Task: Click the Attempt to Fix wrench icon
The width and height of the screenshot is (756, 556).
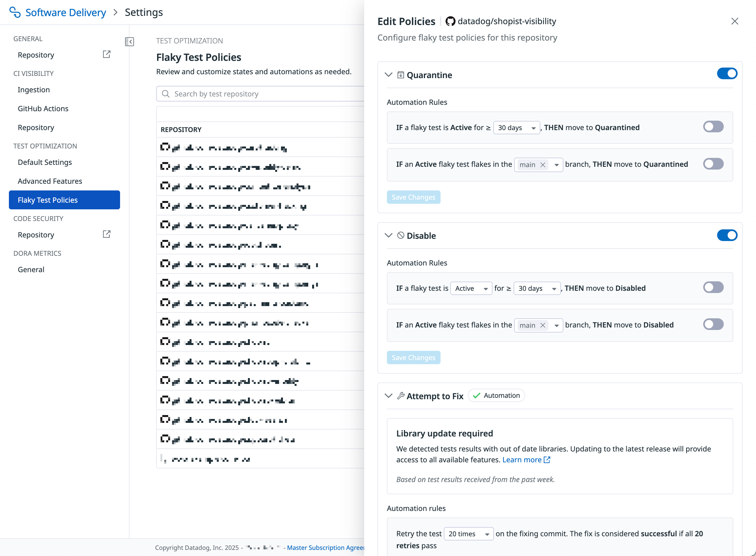Action: point(400,396)
